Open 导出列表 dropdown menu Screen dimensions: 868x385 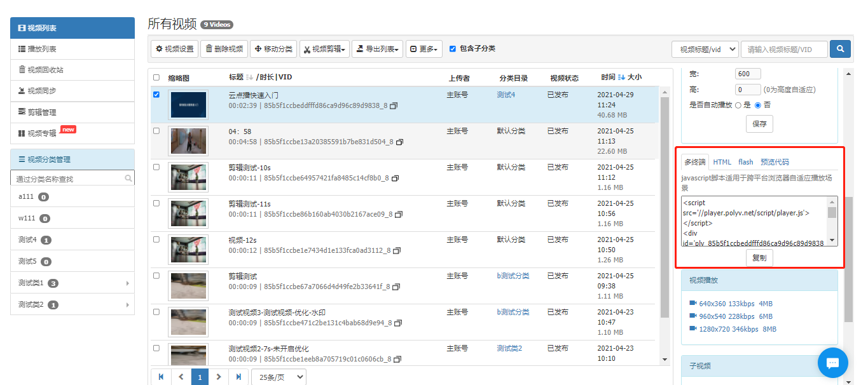tap(377, 49)
